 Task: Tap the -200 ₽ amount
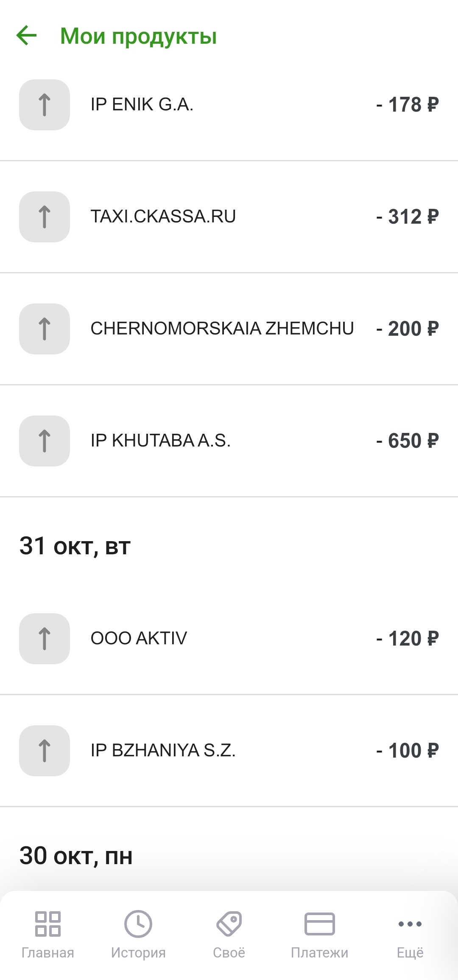point(408,329)
